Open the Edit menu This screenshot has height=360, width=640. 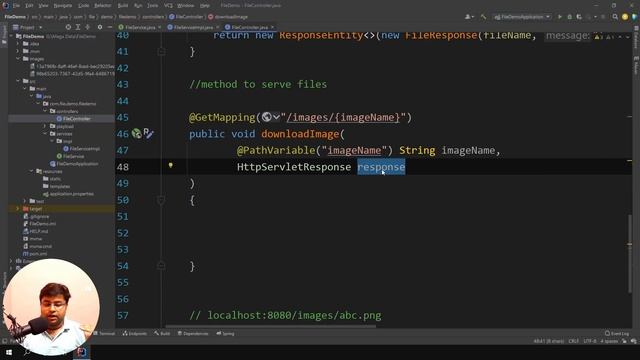(29, 6)
